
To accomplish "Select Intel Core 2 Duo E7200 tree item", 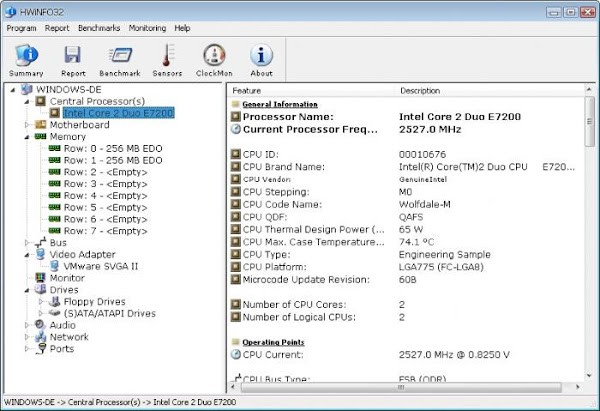I will tap(119, 113).
